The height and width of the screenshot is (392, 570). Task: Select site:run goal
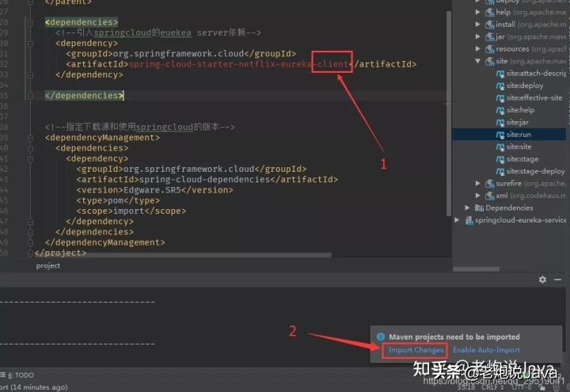pyautogui.click(x=519, y=135)
